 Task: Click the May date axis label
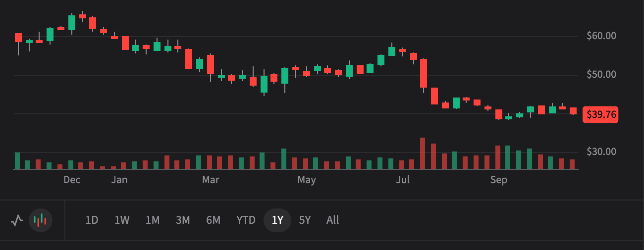(307, 180)
